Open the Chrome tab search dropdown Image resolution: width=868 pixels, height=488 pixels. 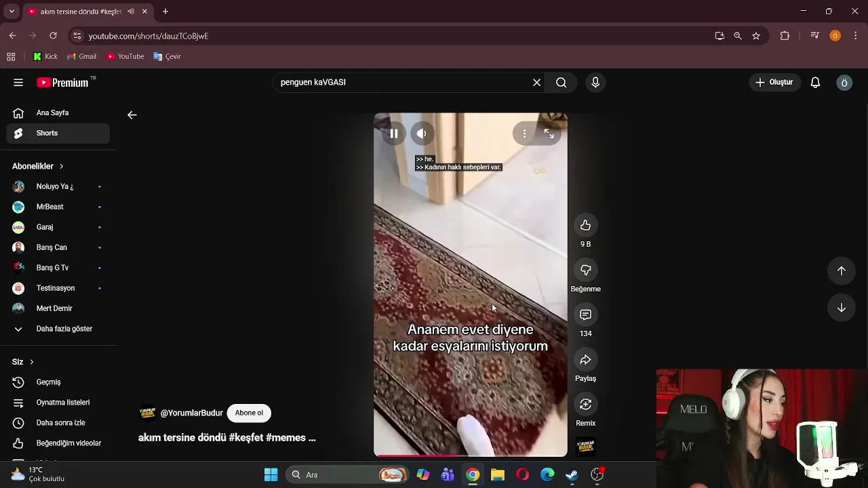(x=12, y=12)
